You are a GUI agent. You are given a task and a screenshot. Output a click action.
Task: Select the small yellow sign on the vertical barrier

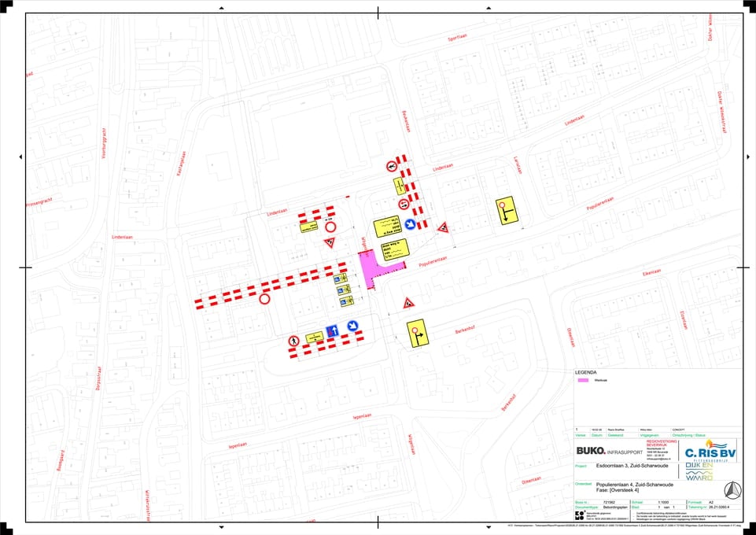(399, 186)
